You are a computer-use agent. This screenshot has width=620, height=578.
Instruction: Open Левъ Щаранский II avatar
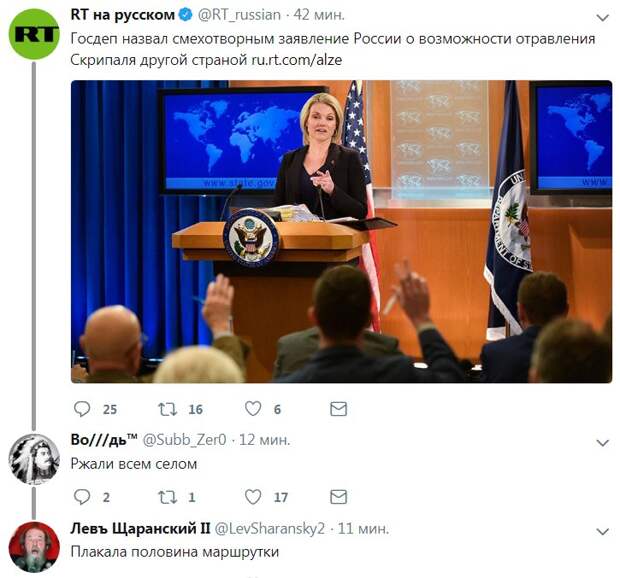[34, 547]
